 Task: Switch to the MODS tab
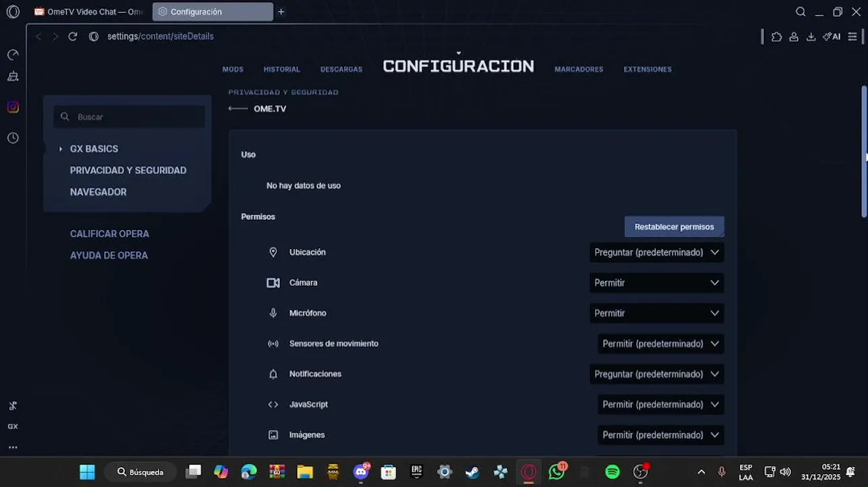(233, 70)
